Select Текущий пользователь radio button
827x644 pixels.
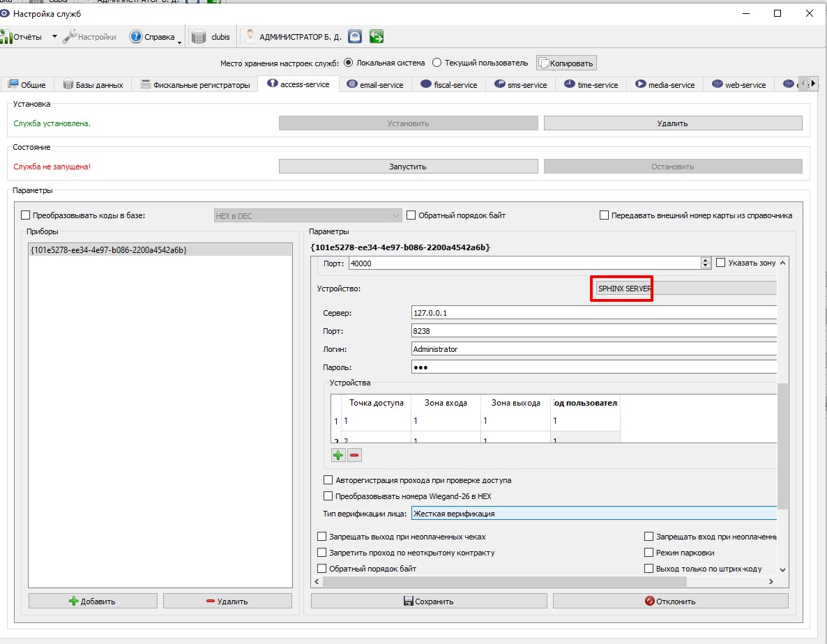(x=437, y=63)
